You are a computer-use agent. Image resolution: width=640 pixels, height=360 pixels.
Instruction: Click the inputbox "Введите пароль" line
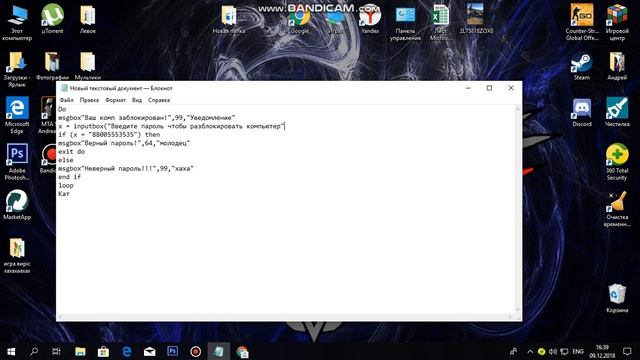pos(171,126)
